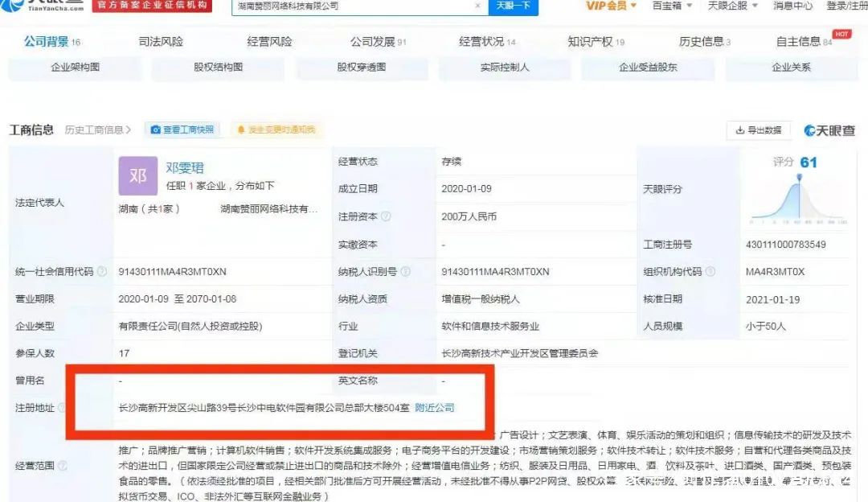Image resolution: width=868 pixels, height=502 pixels.
Task: Click the 附近公司 link
Action: click(x=435, y=408)
